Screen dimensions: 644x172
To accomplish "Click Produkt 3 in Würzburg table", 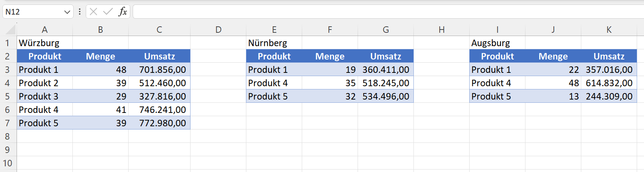I will click(44, 96).
